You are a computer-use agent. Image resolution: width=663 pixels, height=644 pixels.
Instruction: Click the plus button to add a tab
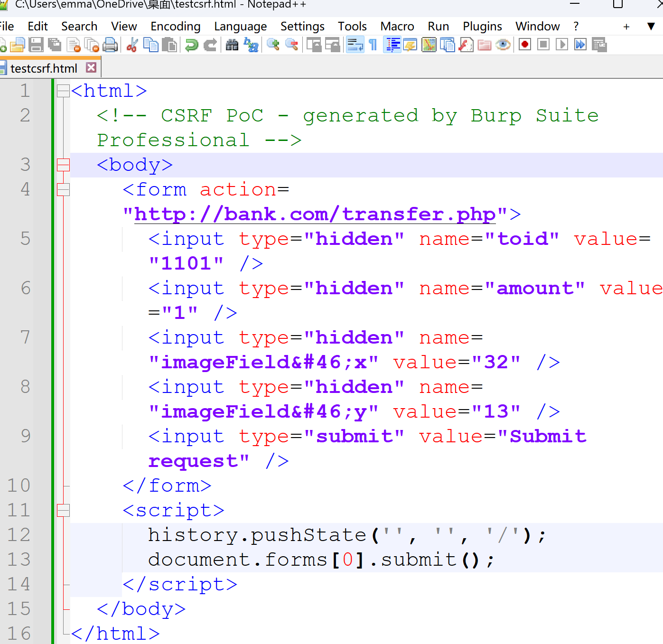[626, 27]
